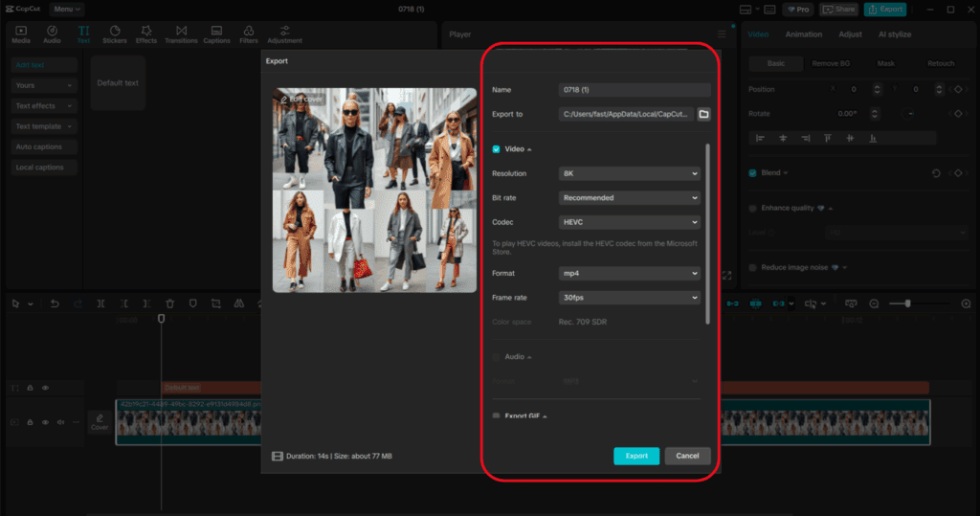Click the align left icon in Video panel
The height and width of the screenshot is (516, 980).
click(x=760, y=138)
